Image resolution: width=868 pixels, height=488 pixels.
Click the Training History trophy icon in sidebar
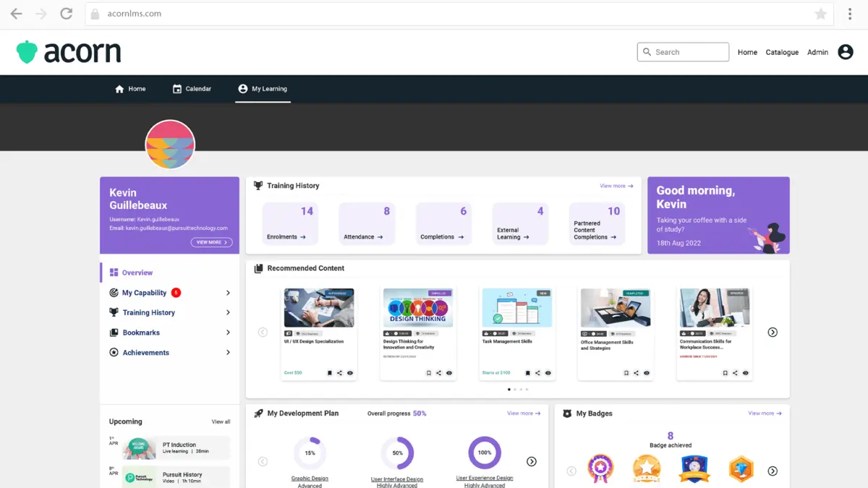point(114,312)
